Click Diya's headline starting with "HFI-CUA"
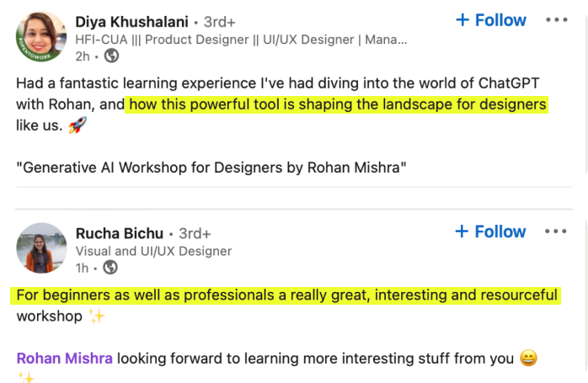The height and width of the screenshot is (383, 588). (241, 40)
